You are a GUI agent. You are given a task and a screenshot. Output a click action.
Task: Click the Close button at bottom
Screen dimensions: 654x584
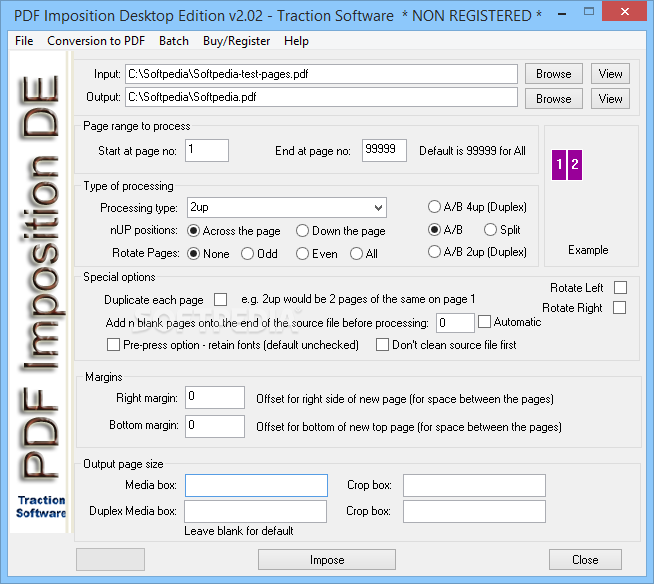(585, 559)
